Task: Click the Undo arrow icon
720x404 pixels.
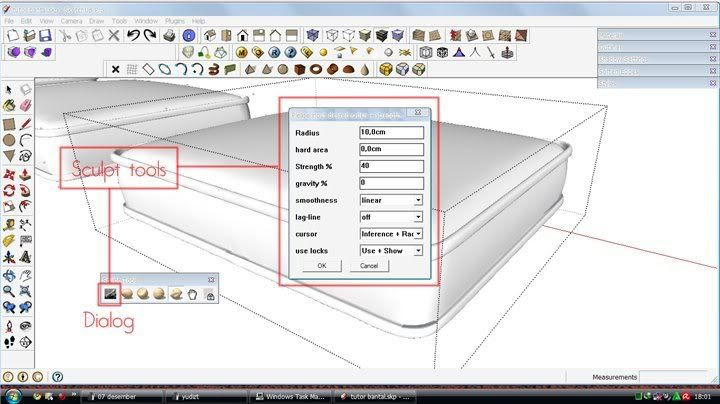Action: (x=134, y=35)
